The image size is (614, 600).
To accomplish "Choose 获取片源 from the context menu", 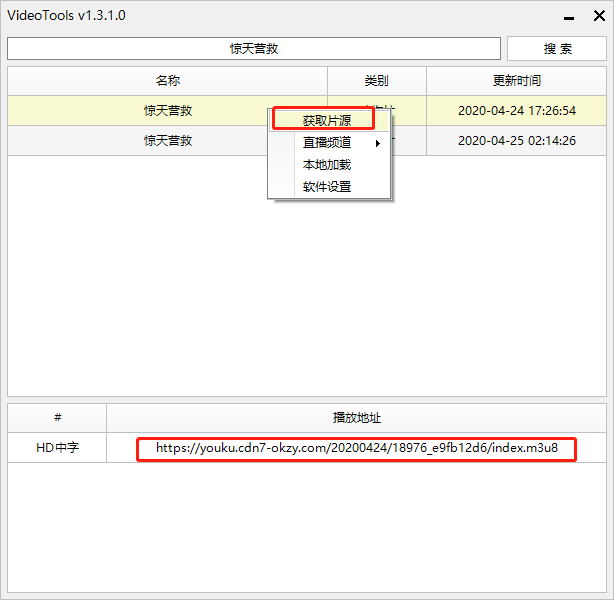I will pos(327,120).
